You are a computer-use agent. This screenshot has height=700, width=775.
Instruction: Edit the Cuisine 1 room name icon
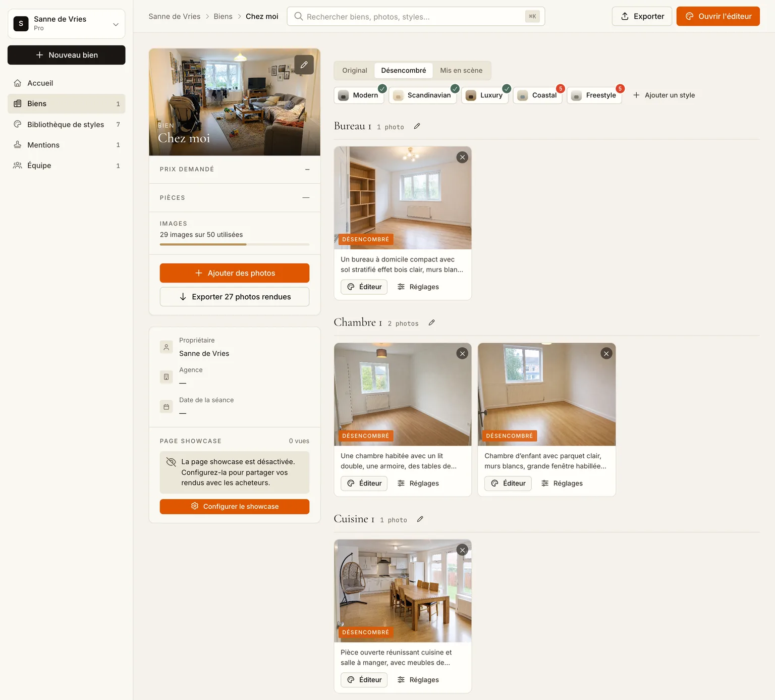tap(420, 519)
